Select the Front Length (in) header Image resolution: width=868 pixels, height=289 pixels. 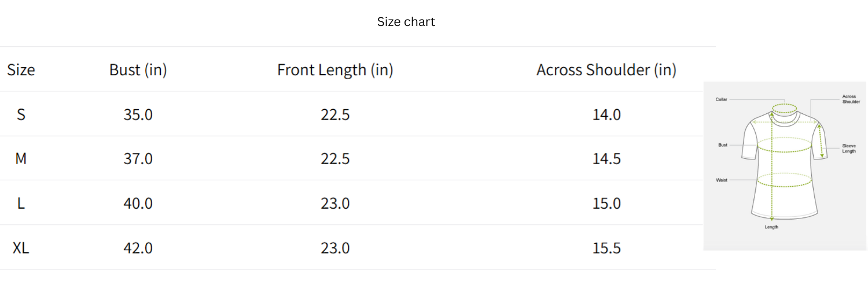click(x=335, y=70)
